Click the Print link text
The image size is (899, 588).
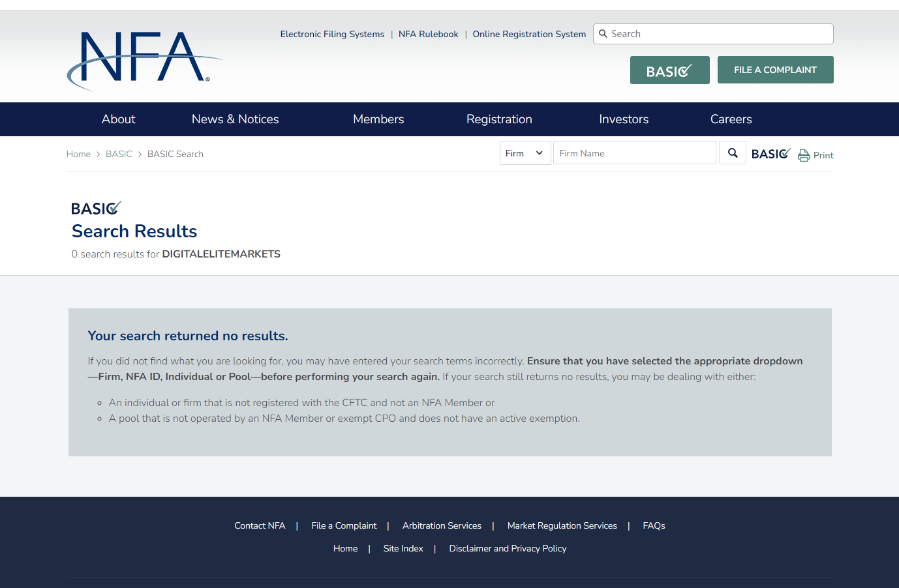click(823, 155)
